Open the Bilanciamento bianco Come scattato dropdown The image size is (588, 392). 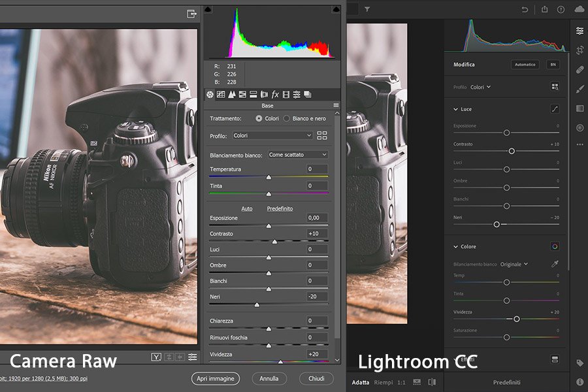tap(298, 155)
